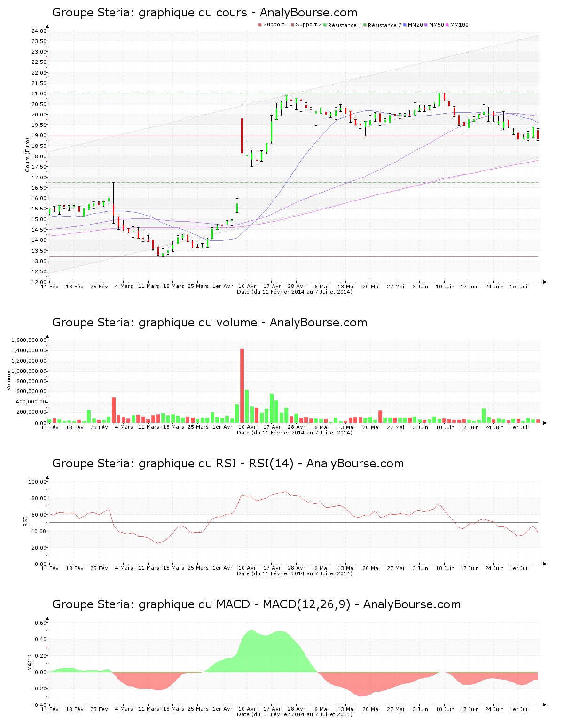Click the 24.00 value on price axis
The image size is (564, 728).
click(39, 31)
